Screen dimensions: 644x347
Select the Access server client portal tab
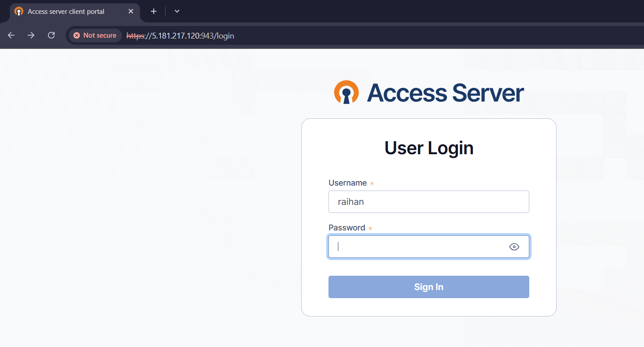tap(74, 11)
